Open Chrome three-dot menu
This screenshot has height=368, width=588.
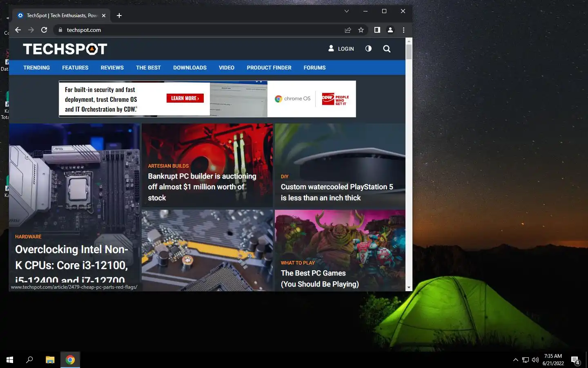coord(403,30)
